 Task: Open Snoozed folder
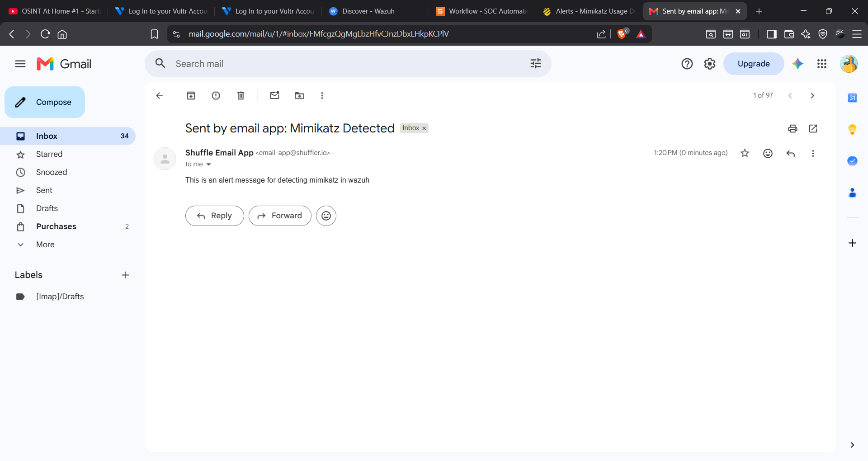pyautogui.click(x=68, y=172)
